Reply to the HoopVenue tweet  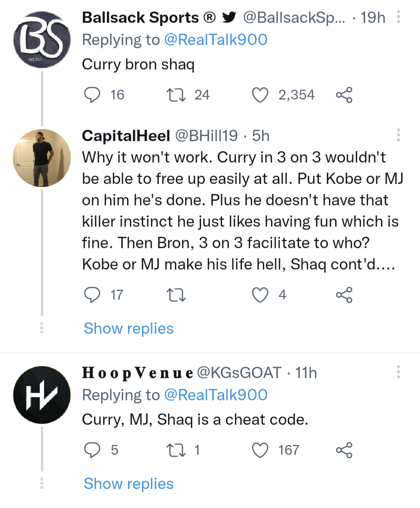coord(92,450)
